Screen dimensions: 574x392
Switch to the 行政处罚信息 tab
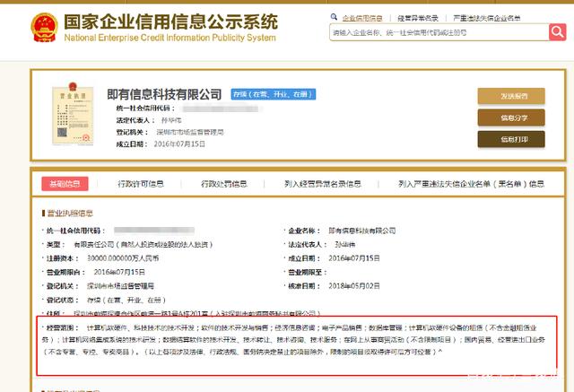pyautogui.click(x=223, y=184)
